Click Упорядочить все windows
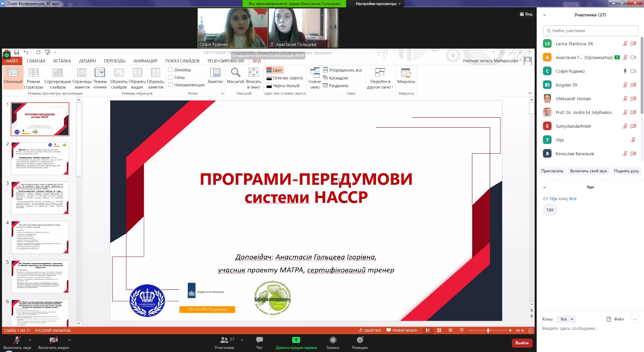Image resolution: width=644 pixels, height=352 pixels. click(342, 70)
